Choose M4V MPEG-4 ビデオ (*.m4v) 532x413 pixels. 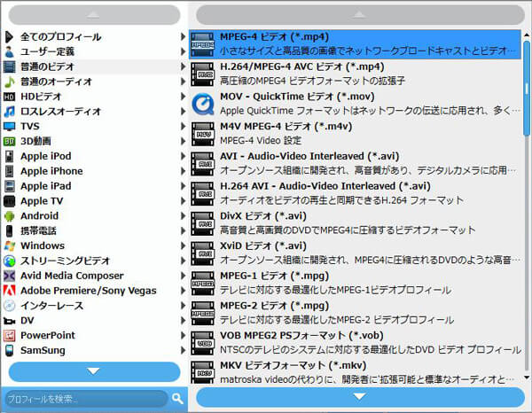tap(355, 134)
